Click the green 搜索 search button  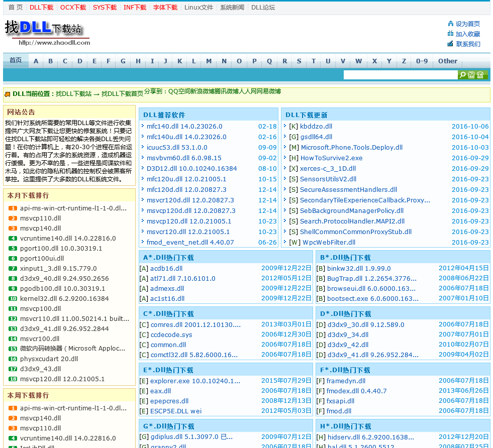click(x=473, y=75)
